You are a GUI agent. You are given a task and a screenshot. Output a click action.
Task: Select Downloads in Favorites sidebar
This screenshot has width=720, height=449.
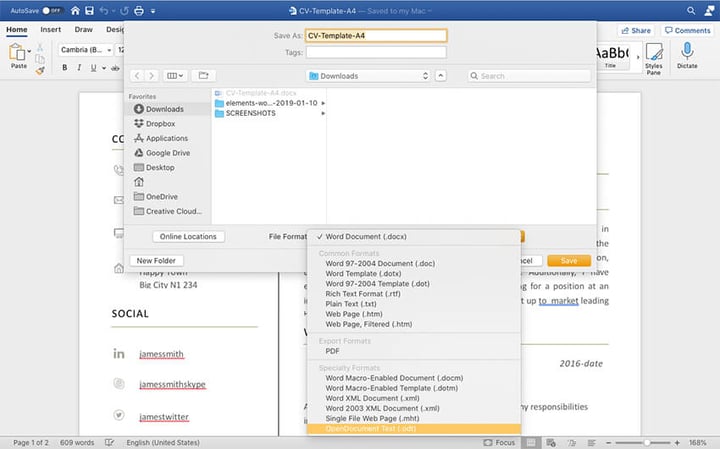click(x=168, y=109)
